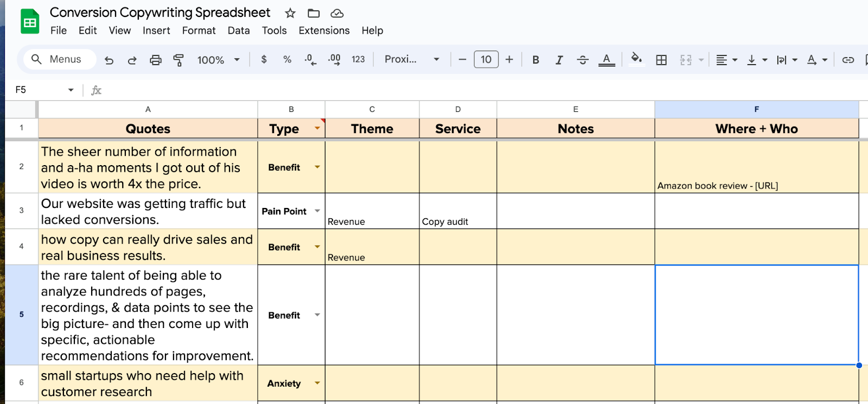Click the insert link icon
Screen dimensions: 868x404
pos(848,60)
